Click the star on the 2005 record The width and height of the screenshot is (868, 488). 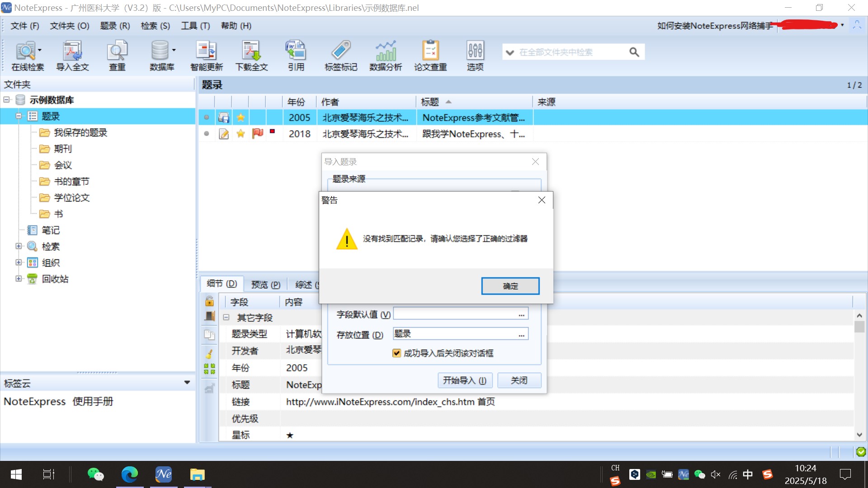pyautogui.click(x=241, y=117)
